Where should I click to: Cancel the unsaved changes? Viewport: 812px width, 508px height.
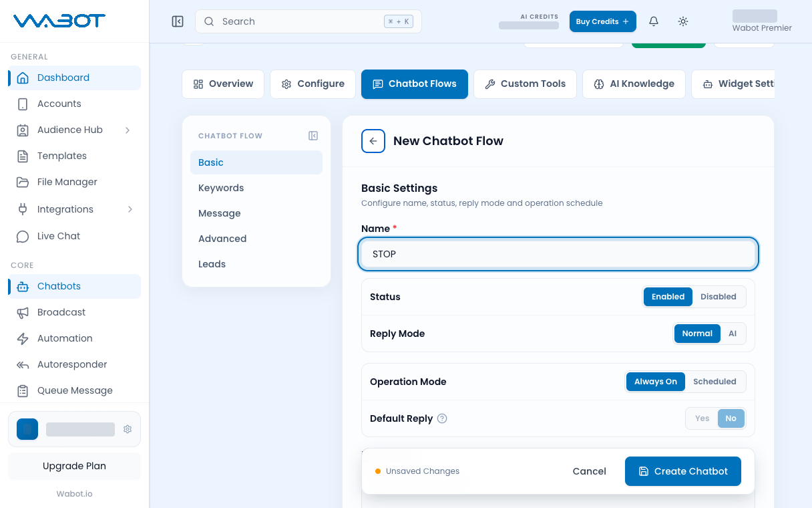(x=590, y=471)
